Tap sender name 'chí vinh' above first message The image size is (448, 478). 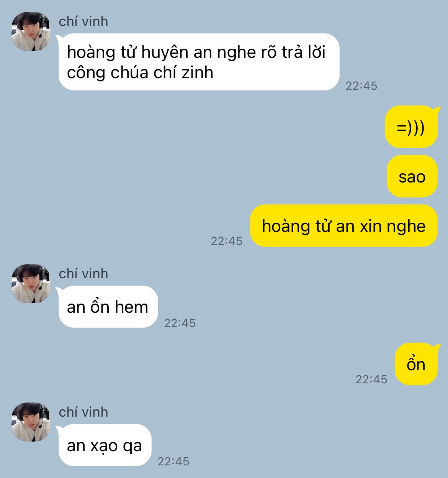[x=83, y=21]
